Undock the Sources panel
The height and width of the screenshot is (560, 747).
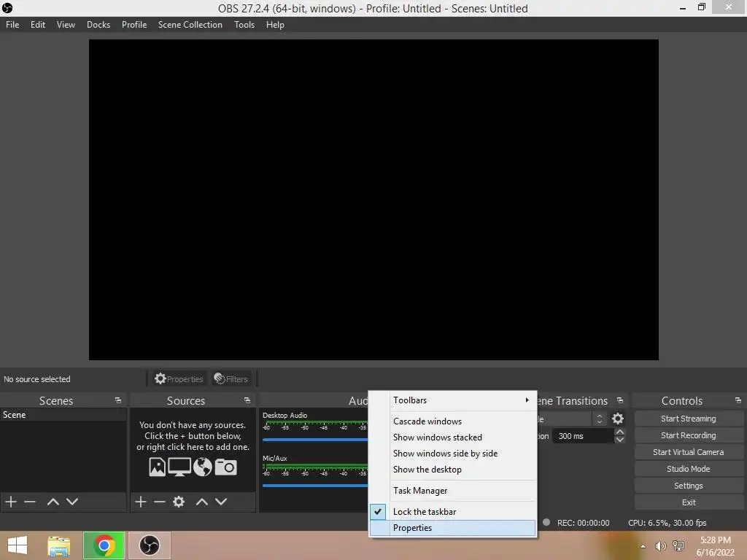(x=247, y=400)
